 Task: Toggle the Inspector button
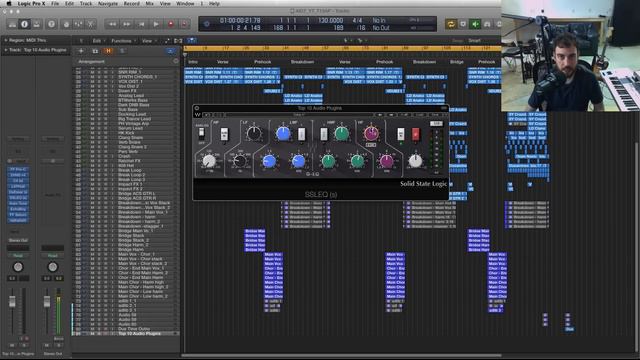(24, 24)
